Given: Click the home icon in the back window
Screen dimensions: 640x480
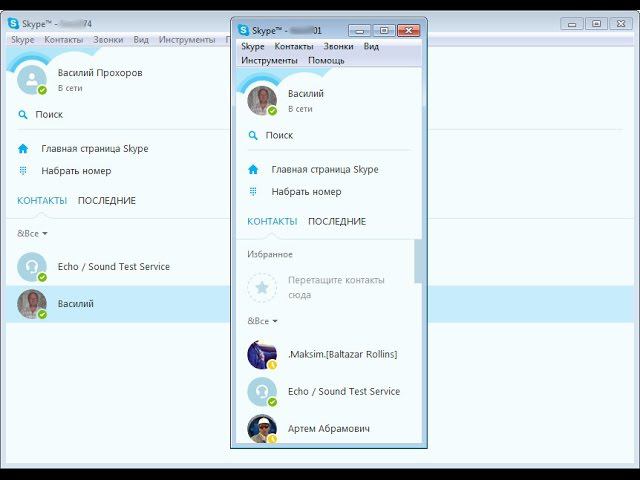Looking at the screenshot, I should [23, 149].
